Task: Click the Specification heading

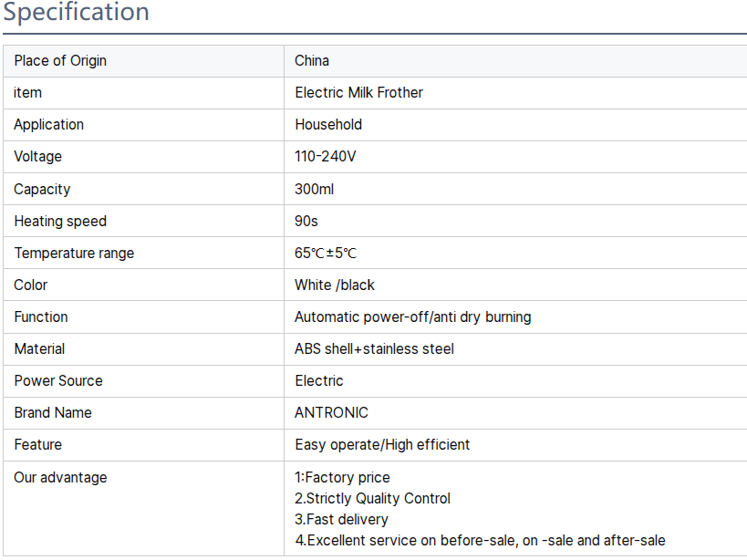Action: pyautogui.click(x=77, y=13)
